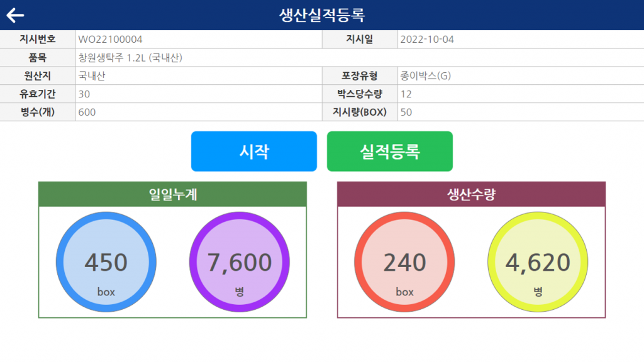Select the red 240 box circle
The width and height of the screenshot is (644, 362).
pyautogui.click(x=404, y=262)
